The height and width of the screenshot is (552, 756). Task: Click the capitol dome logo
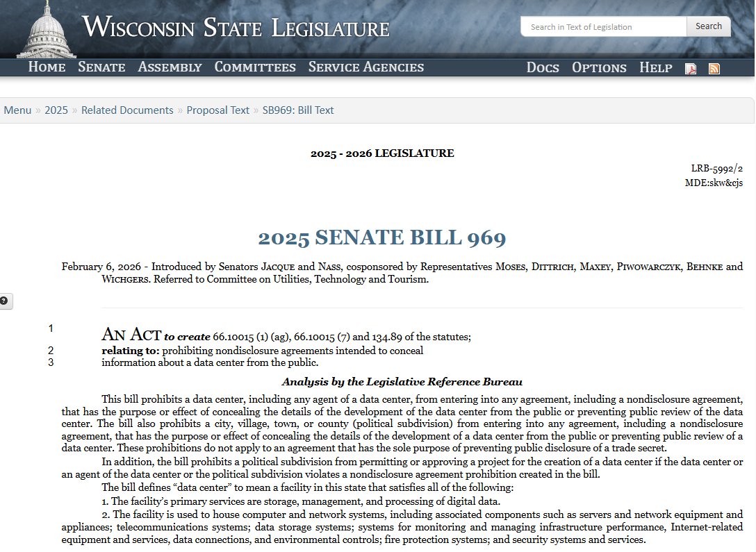coord(47,30)
